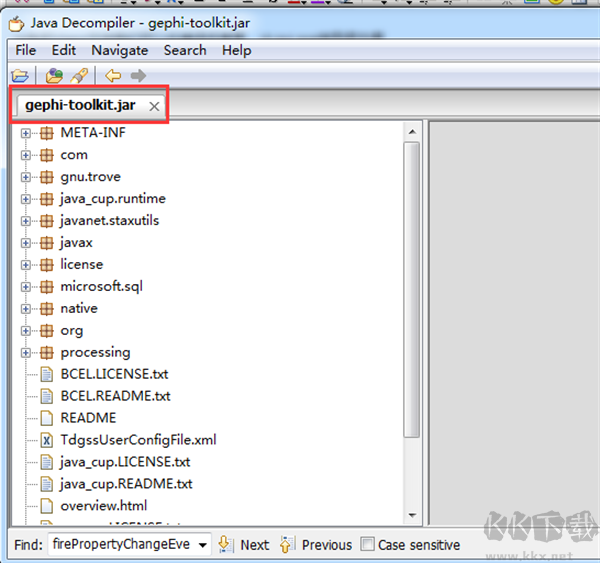Select the java_cup.LICENSE.txt file name
600x563 pixels.
tap(125, 462)
